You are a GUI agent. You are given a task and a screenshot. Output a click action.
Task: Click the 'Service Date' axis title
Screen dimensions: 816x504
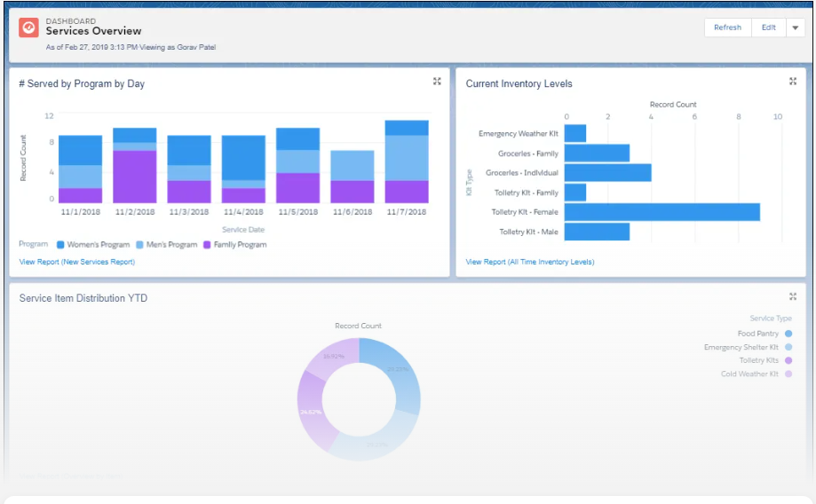243,230
